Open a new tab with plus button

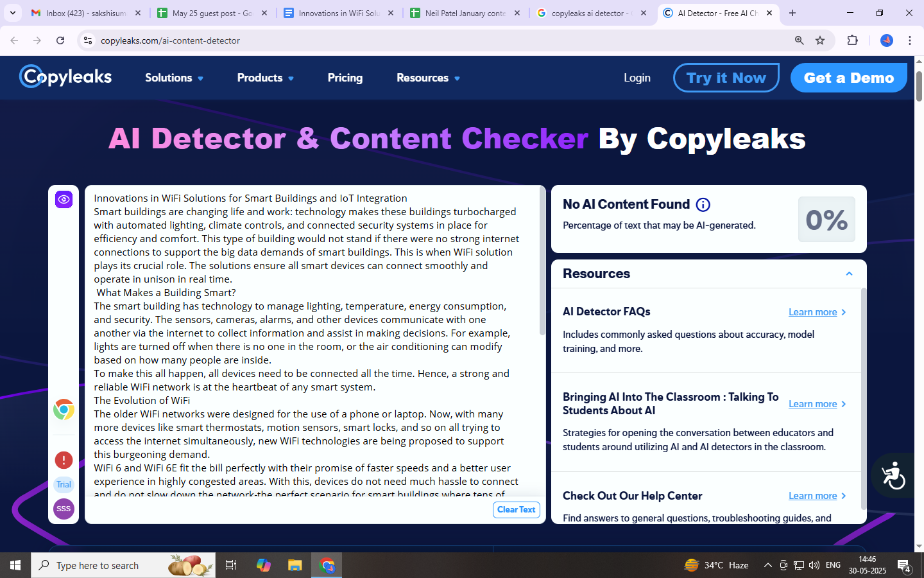click(792, 13)
